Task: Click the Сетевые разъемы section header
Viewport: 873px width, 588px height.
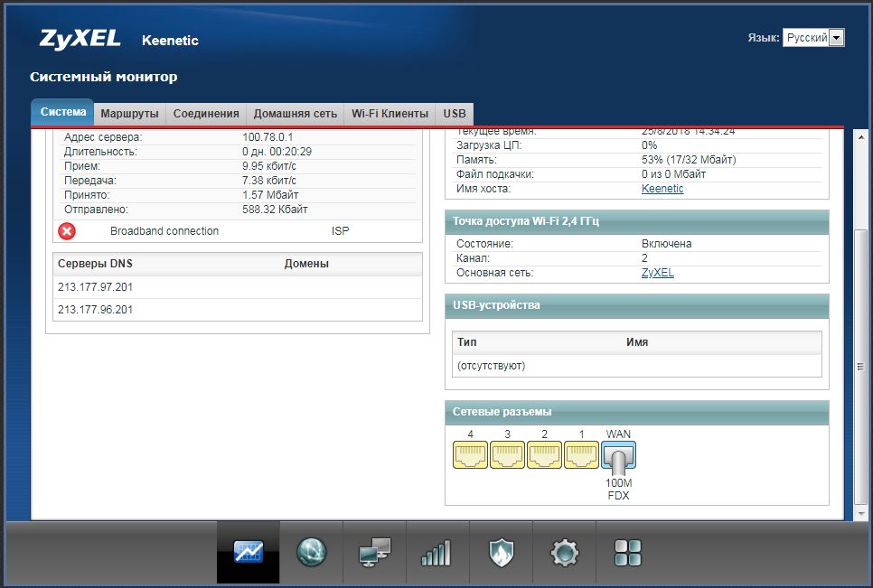Action: click(637, 412)
